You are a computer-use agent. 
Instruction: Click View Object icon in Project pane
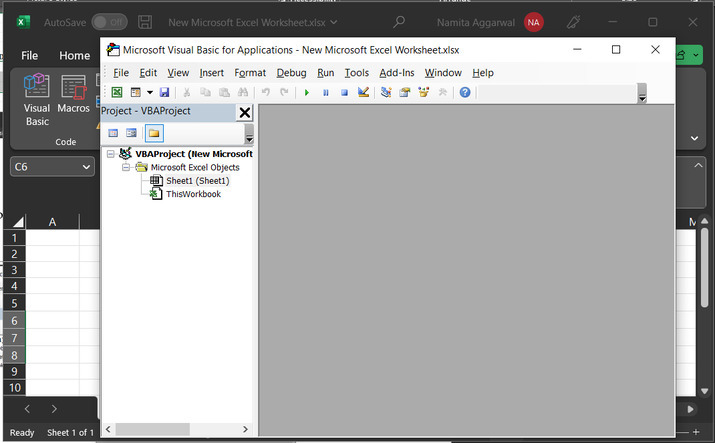(x=131, y=133)
